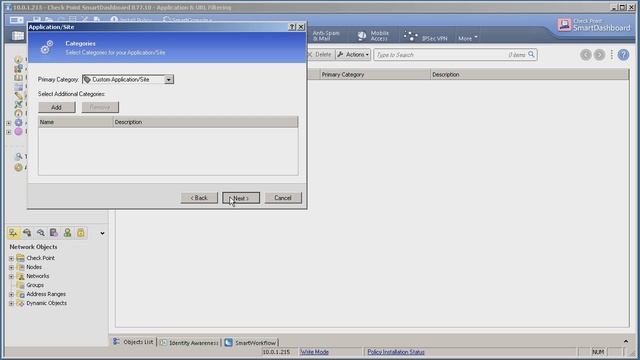This screenshot has width=640, height=360.
Task: Click the Delete button in the toolbar
Action: pos(320,55)
